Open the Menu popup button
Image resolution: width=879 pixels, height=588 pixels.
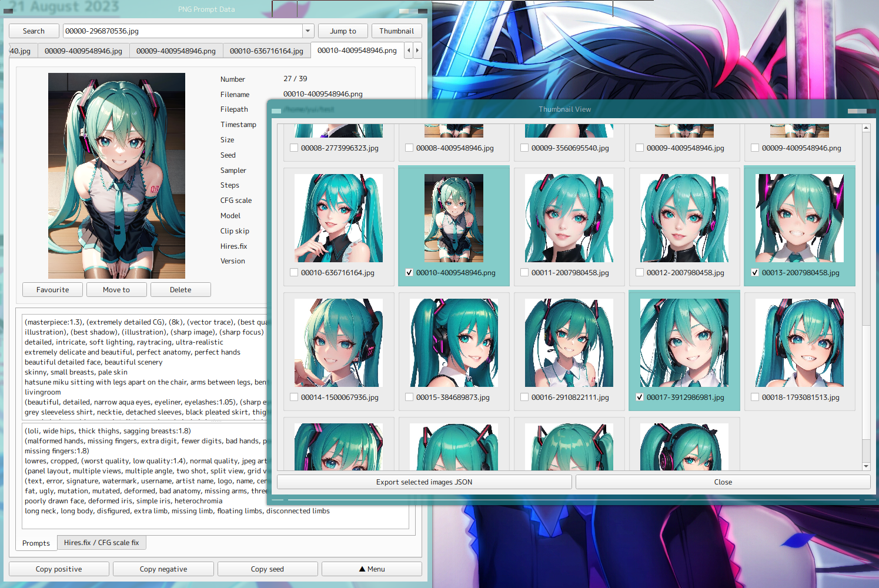click(372, 569)
